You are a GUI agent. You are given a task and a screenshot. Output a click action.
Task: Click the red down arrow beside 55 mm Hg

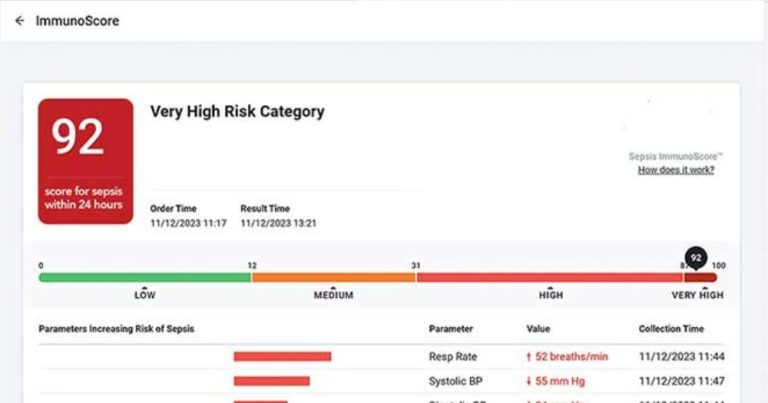pos(529,381)
